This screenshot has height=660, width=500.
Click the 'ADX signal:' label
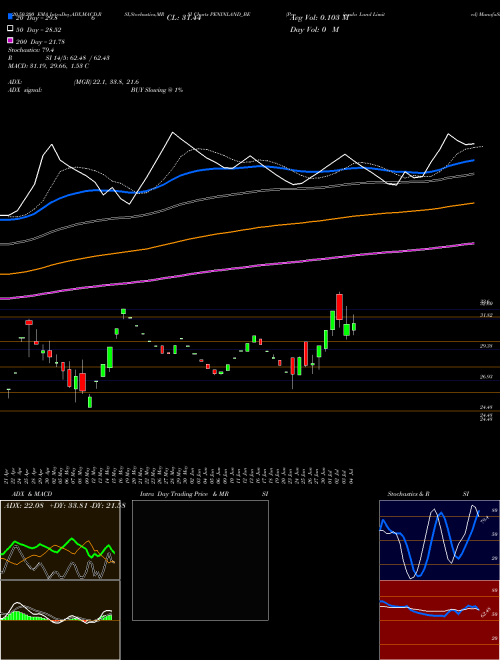25,90
